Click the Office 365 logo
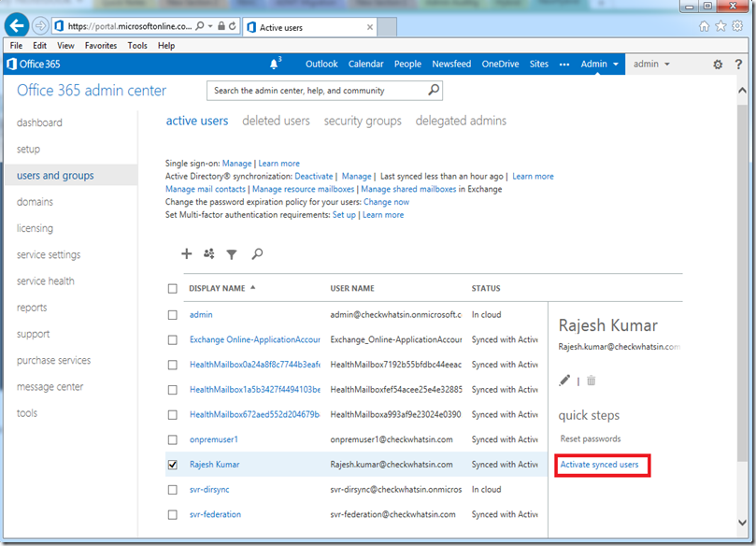This screenshot has height=546, width=756. [34, 65]
